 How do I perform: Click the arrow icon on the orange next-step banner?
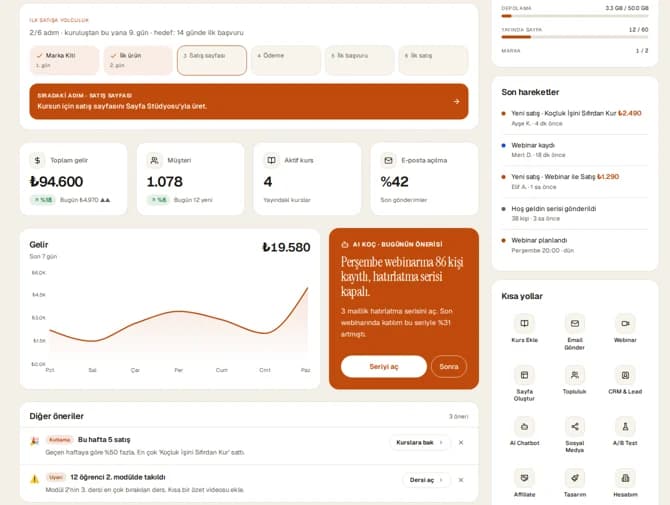(456, 101)
